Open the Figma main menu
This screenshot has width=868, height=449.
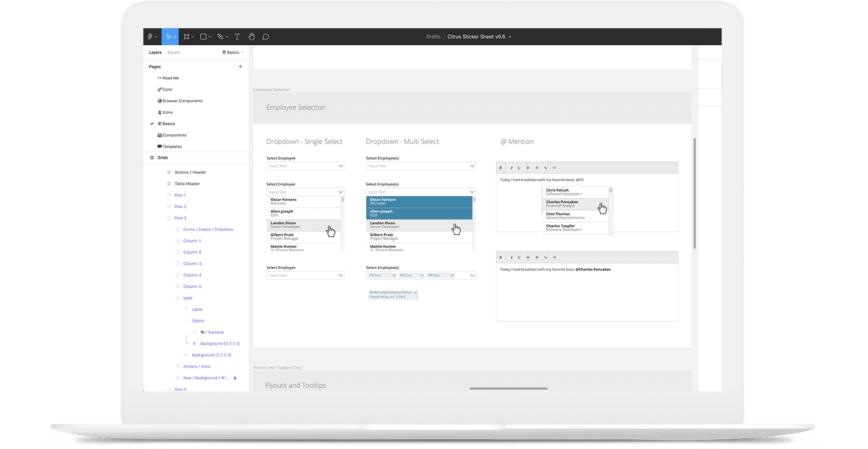pyautogui.click(x=151, y=37)
